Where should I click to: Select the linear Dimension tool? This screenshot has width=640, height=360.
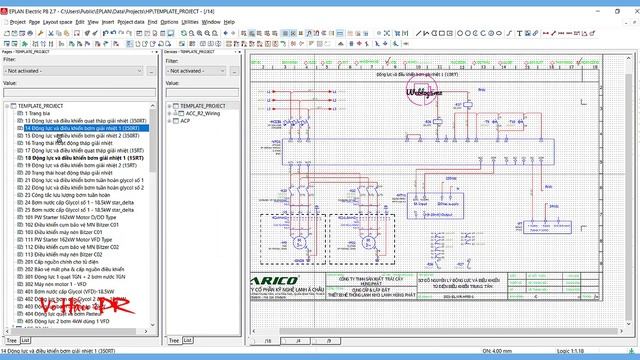click(546, 33)
